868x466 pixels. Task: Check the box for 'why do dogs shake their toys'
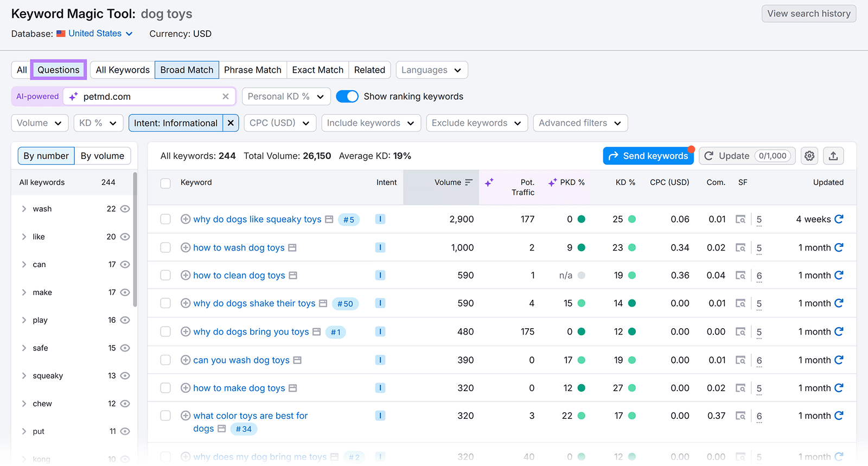[x=165, y=303]
